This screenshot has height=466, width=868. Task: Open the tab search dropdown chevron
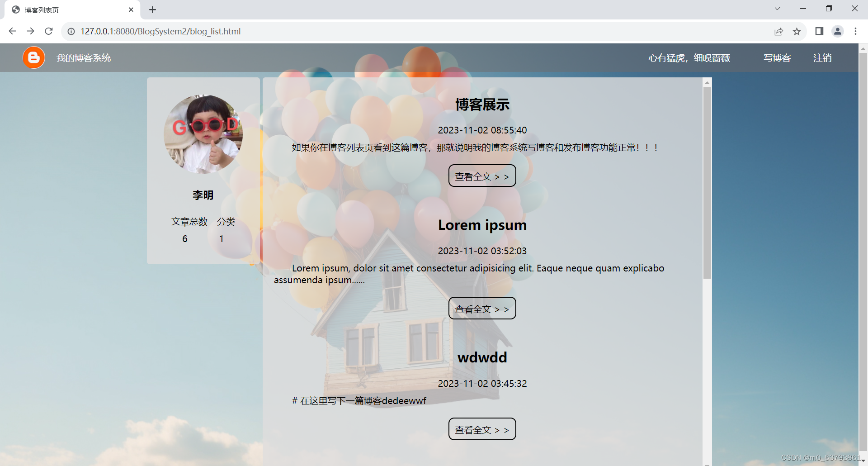[x=777, y=8]
